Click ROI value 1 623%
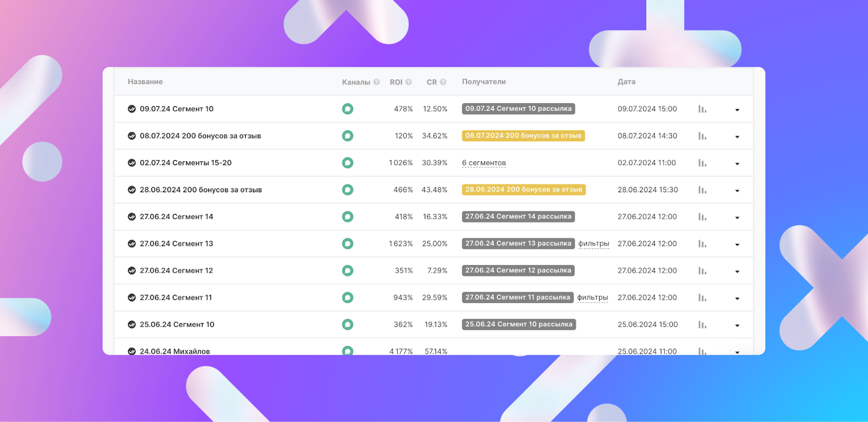The image size is (868, 422). click(401, 244)
